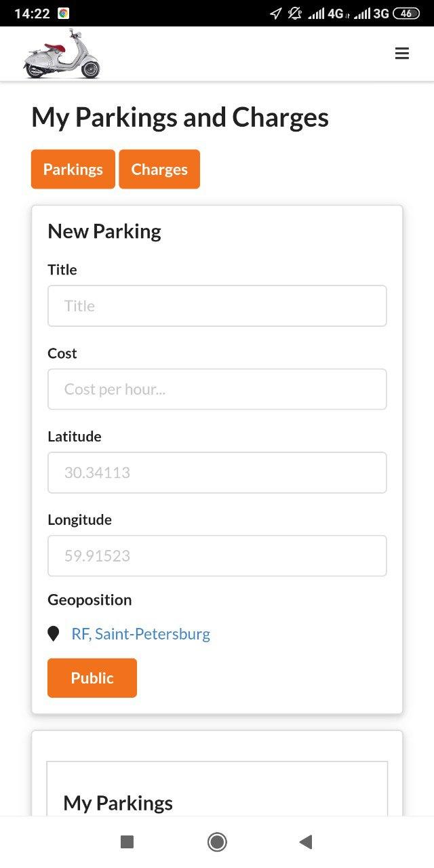Tap the battery indicator icon

click(406, 14)
